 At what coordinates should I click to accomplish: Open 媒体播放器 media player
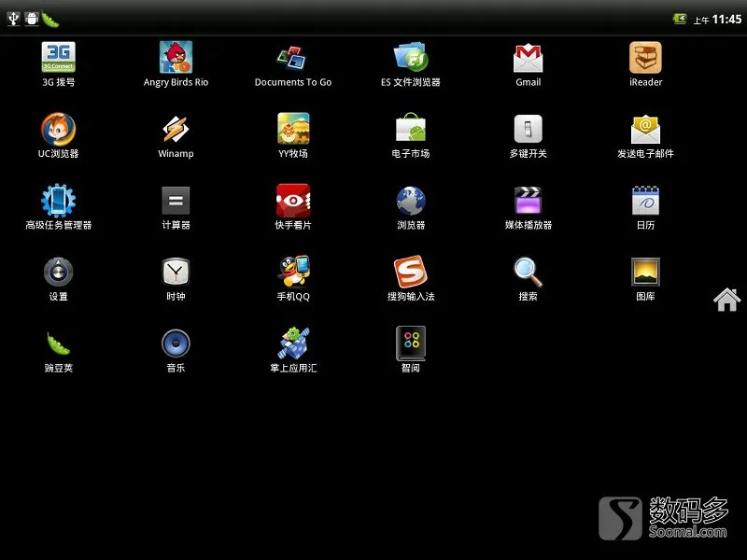point(528,207)
